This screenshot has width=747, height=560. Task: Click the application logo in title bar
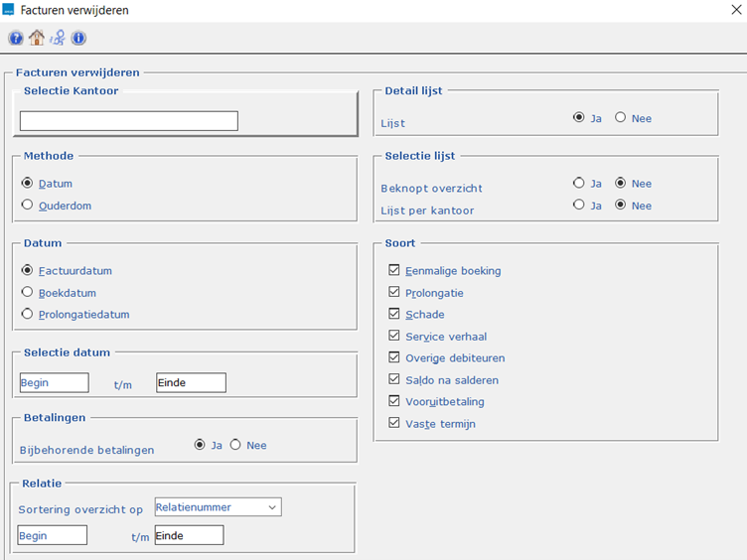9,10
